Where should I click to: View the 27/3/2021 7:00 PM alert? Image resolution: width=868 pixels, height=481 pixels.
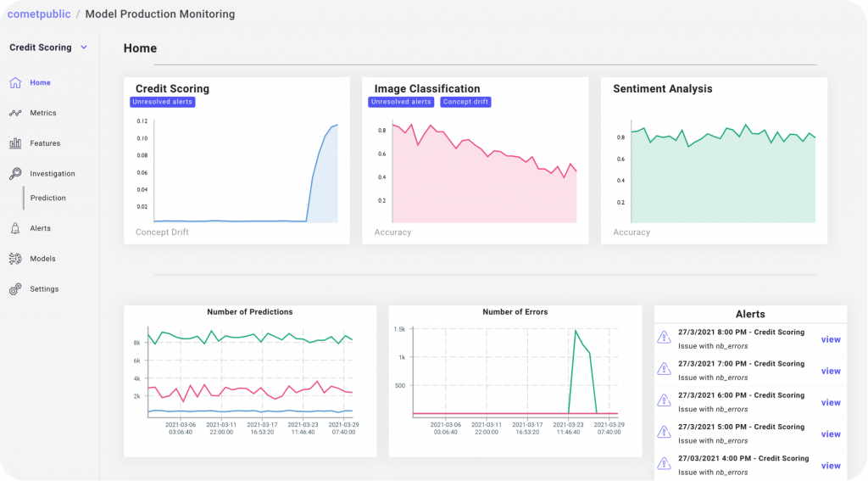[831, 371]
